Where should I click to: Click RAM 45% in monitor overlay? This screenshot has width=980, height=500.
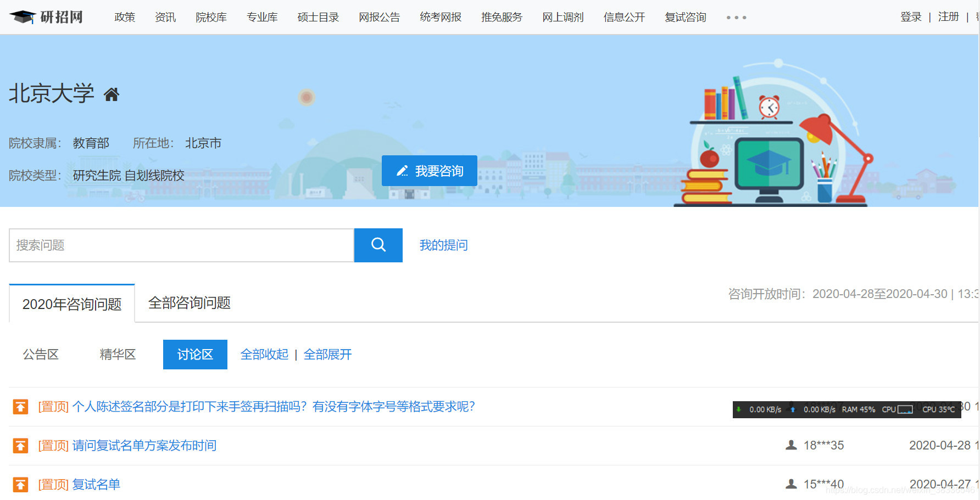858,409
